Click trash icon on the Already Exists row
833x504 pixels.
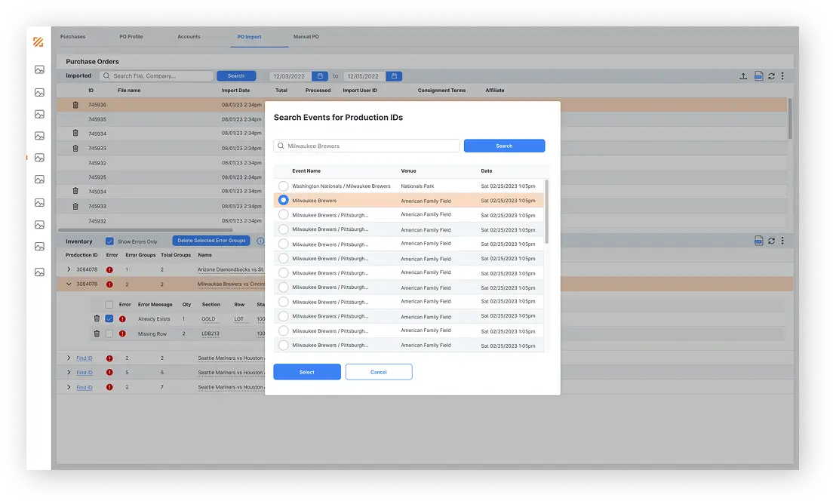97,319
